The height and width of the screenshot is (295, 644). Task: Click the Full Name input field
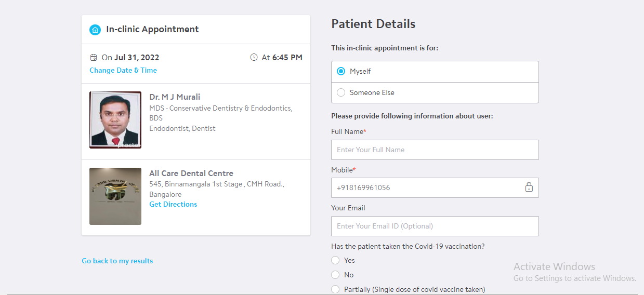click(435, 150)
